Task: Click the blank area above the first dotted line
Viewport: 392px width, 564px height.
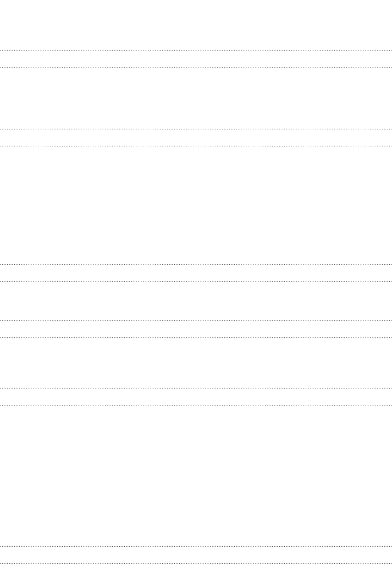Action: pyautogui.click(x=196, y=25)
